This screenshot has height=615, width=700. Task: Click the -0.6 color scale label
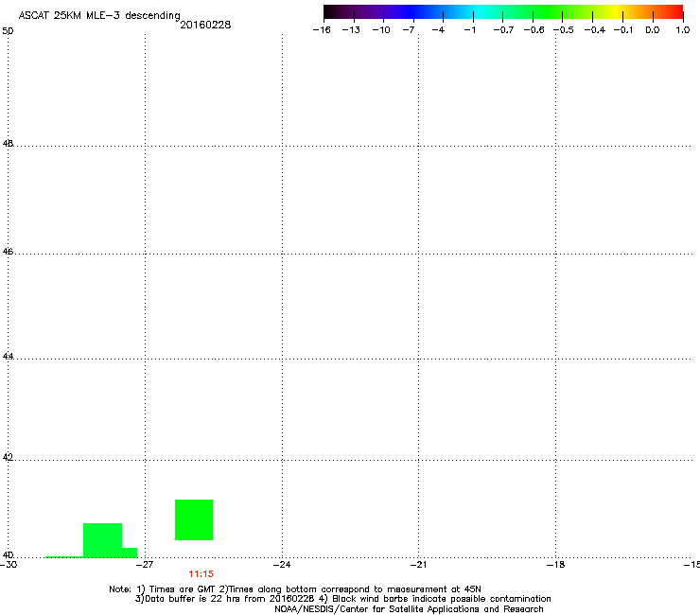pos(534,30)
